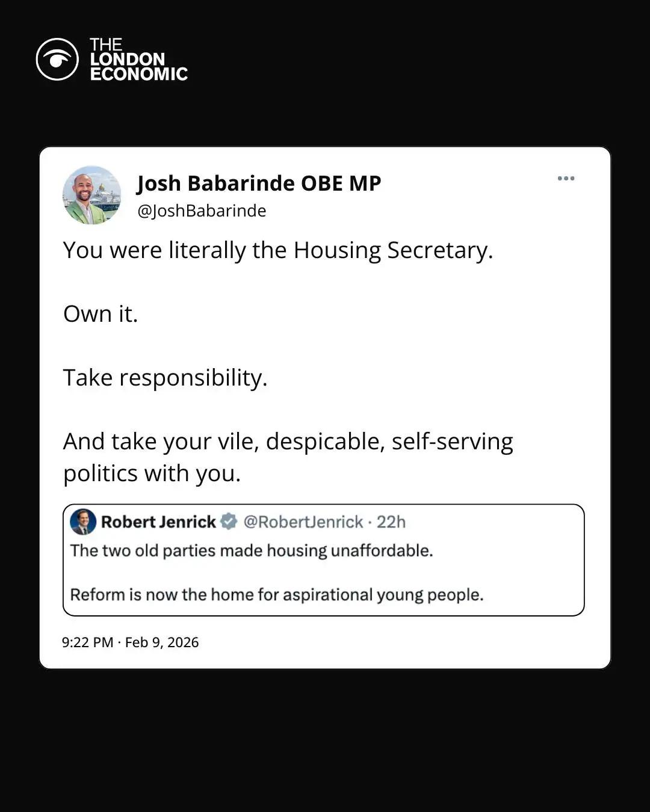Click The London Economic wordmark text

pos(138,60)
